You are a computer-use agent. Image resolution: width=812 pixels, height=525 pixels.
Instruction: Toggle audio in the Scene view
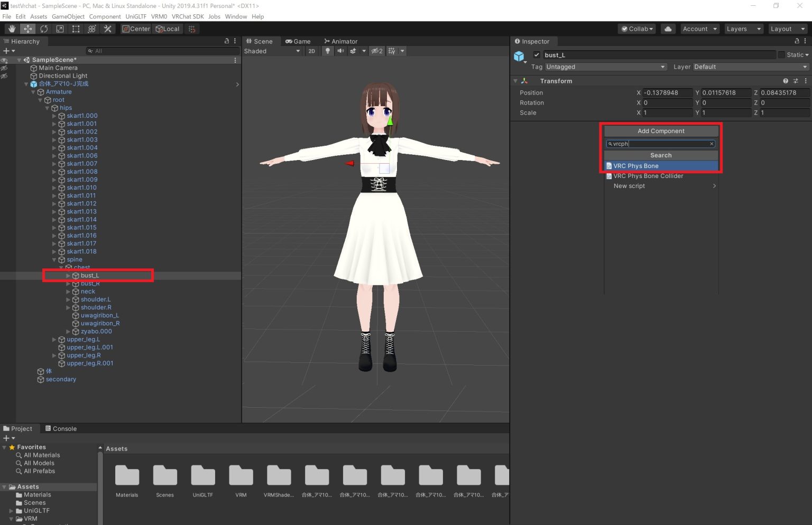[x=340, y=51]
